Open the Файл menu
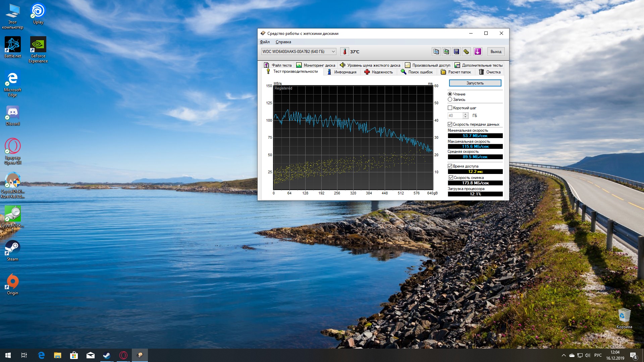Image resolution: width=644 pixels, height=362 pixels. click(265, 42)
